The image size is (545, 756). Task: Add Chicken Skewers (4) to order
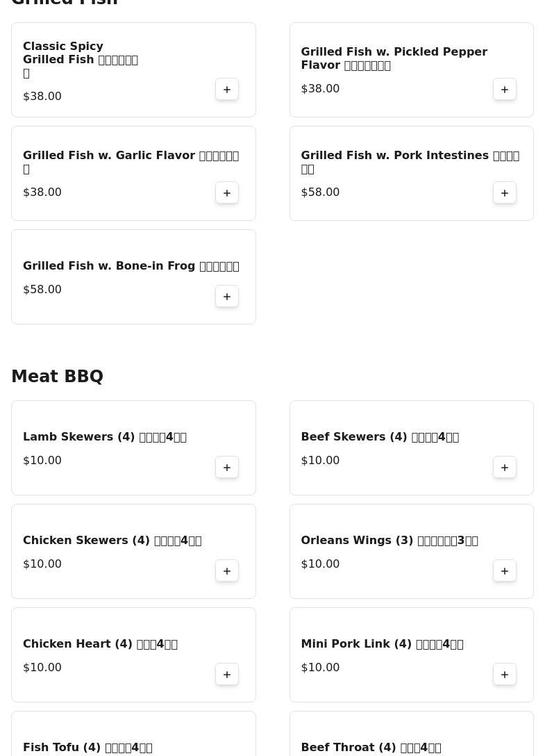point(227,571)
